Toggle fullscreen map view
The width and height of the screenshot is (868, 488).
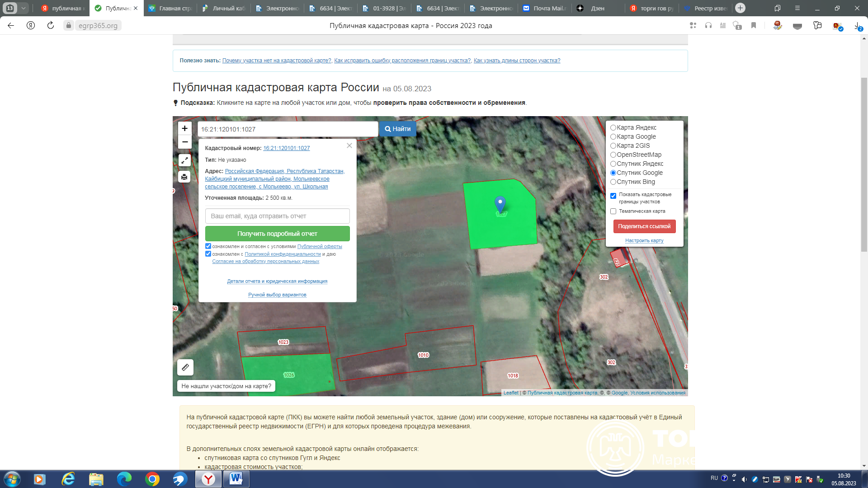point(184,160)
